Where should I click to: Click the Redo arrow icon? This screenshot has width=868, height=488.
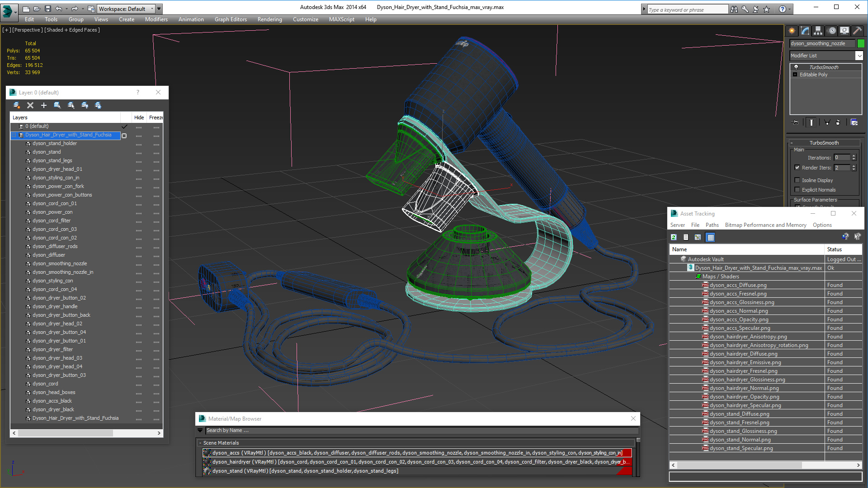click(x=75, y=9)
